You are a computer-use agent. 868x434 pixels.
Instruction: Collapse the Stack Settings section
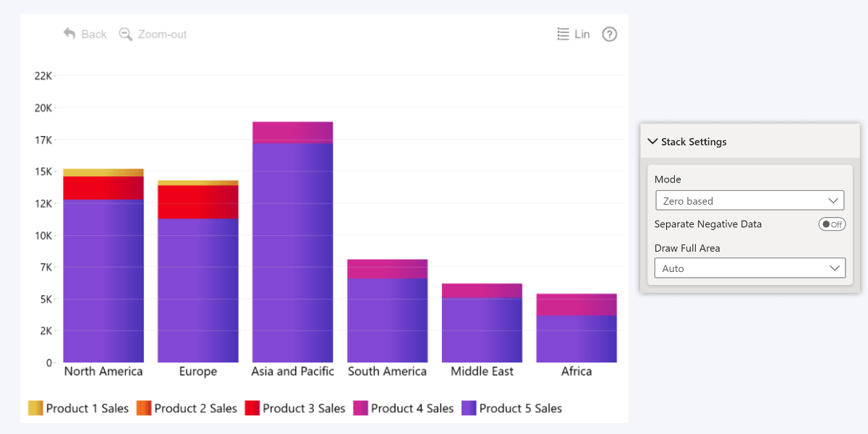click(x=653, y=142)
